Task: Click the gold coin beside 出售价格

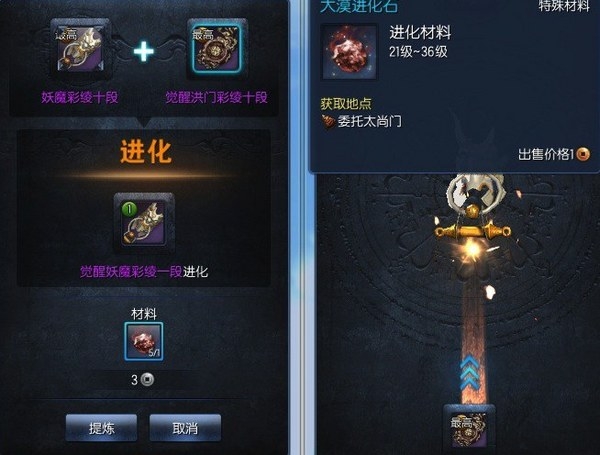Action: click(x=583, y=154)
